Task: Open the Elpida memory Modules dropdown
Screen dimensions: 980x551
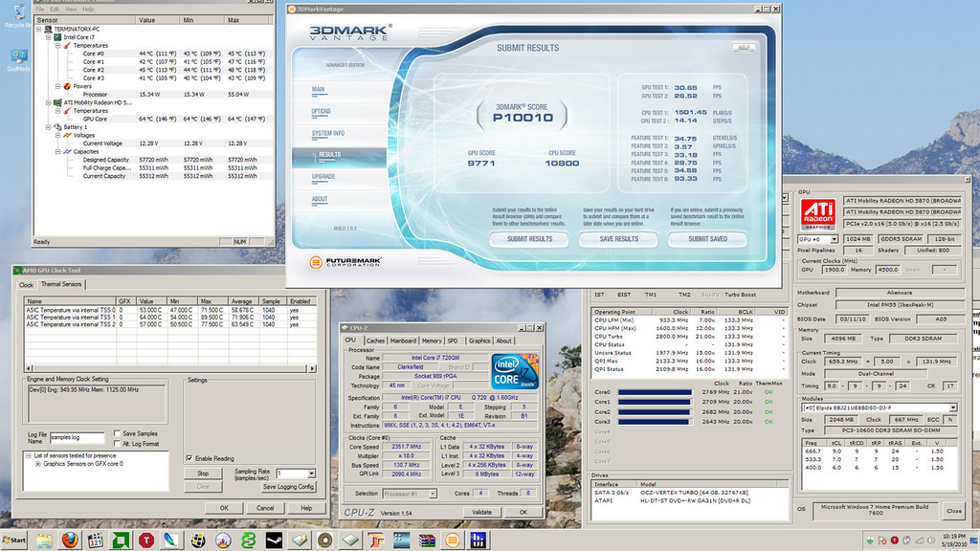Action: [x=952, y=408]
